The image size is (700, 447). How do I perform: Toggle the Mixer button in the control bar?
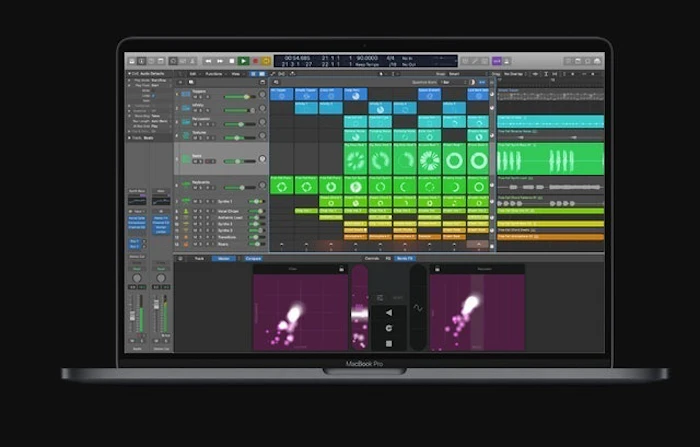click(x=183, y=61)
